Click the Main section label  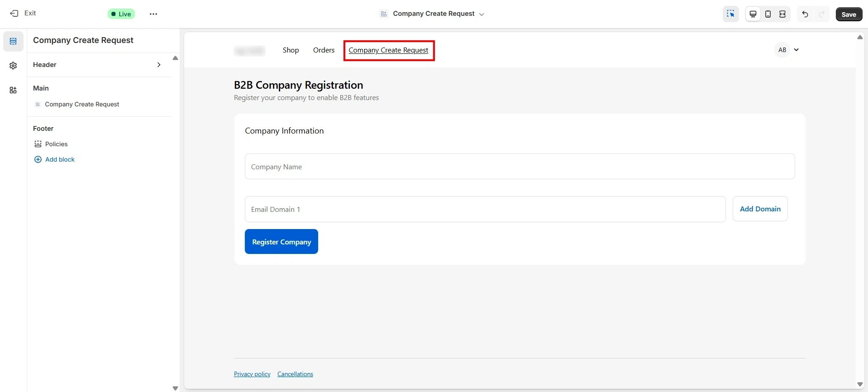pyautogui.click(x=41, y=88)
